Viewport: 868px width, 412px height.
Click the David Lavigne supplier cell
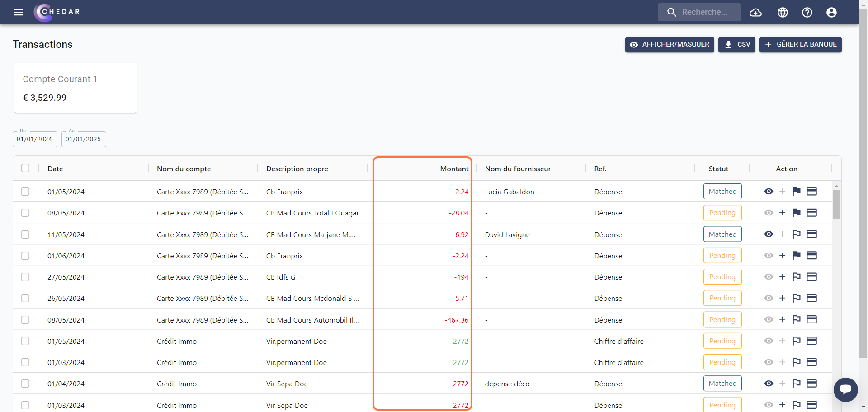(x=507, y=234)
